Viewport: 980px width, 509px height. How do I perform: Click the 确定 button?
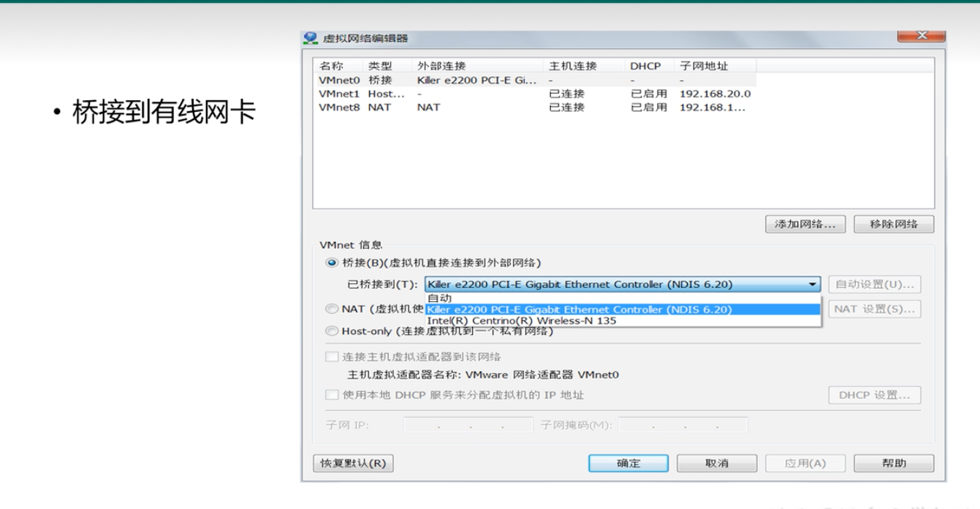(x=628, y=464)
